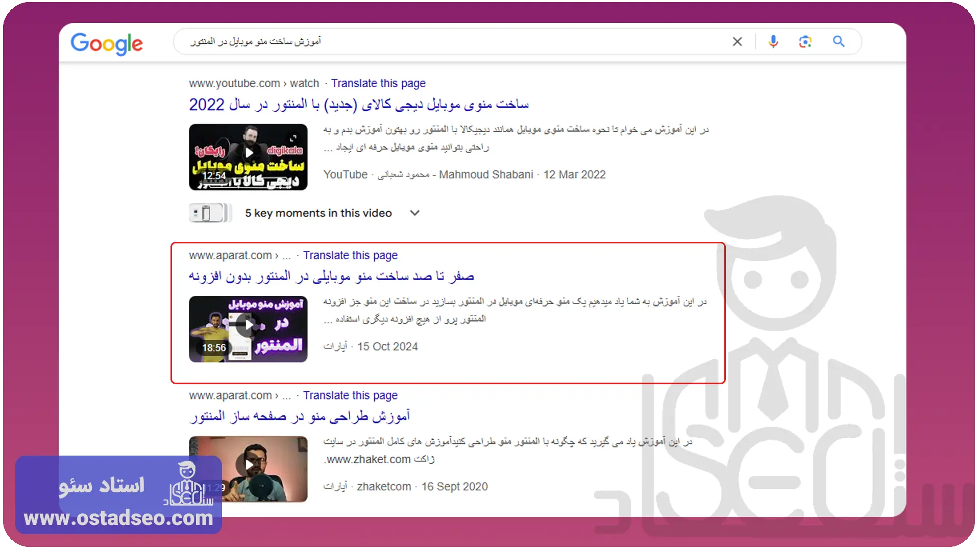Play the 18:56 Aparat video thumbnail
Viewport: 980px width, 551px height.
[248, 329]
